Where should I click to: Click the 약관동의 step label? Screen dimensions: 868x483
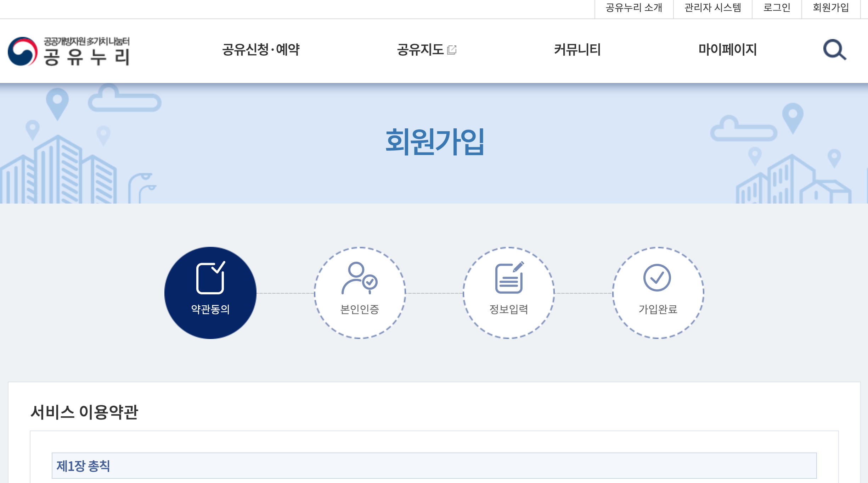pyautogui.click(x=210, y=309)
